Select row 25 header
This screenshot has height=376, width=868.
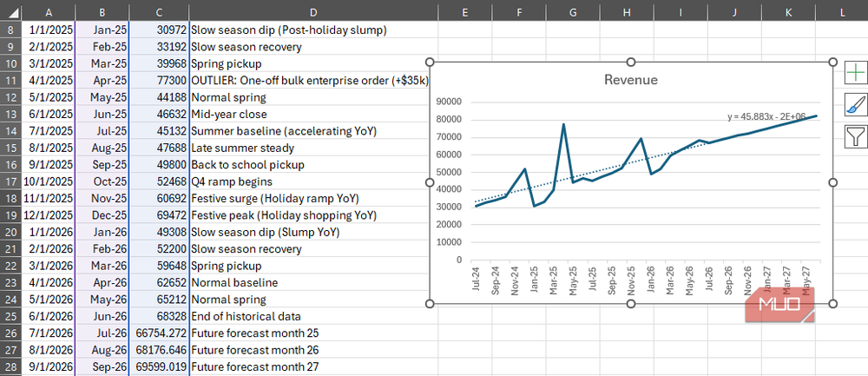coord(10,316)
